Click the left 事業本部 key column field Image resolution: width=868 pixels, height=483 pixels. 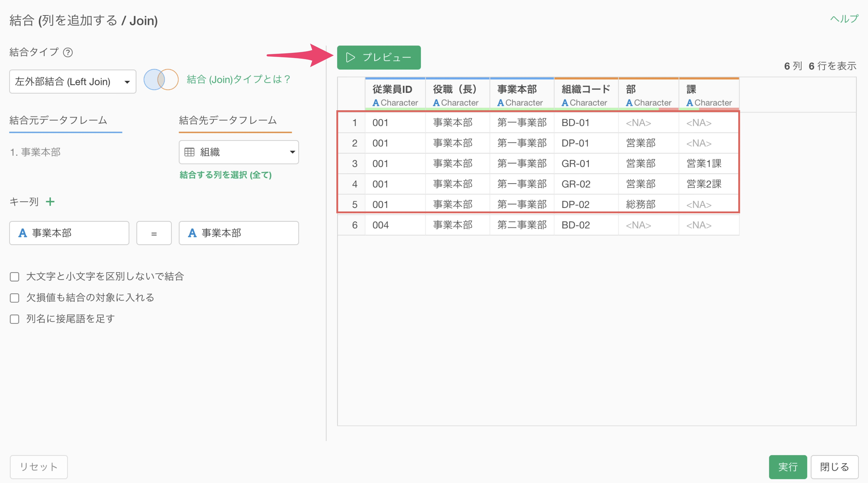[69, 233]
